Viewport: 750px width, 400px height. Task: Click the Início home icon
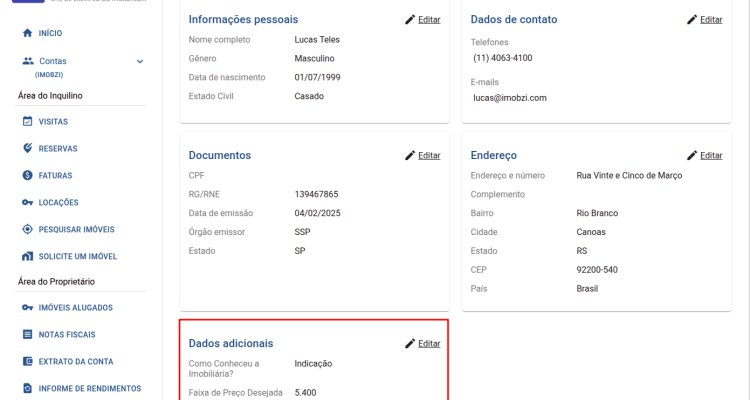click(x=28, y=33)
